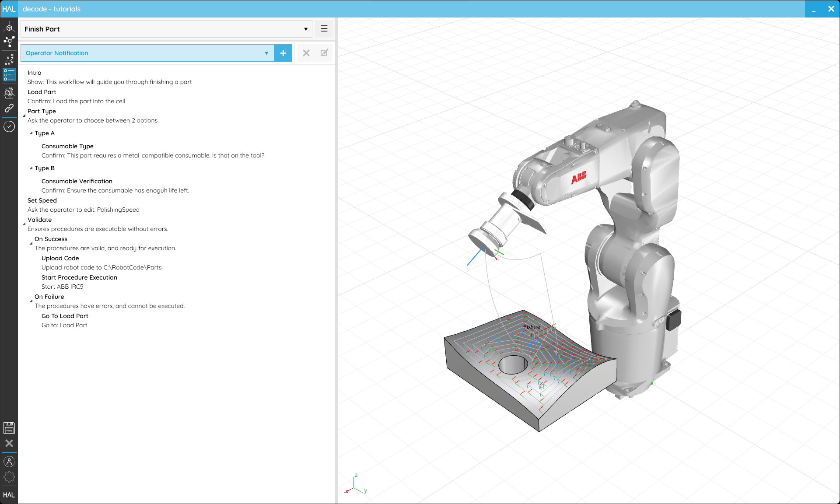Select the Consumable Verification step
Image resolution: width=840 pixels, height=504 pixels.
pos(77,181)
